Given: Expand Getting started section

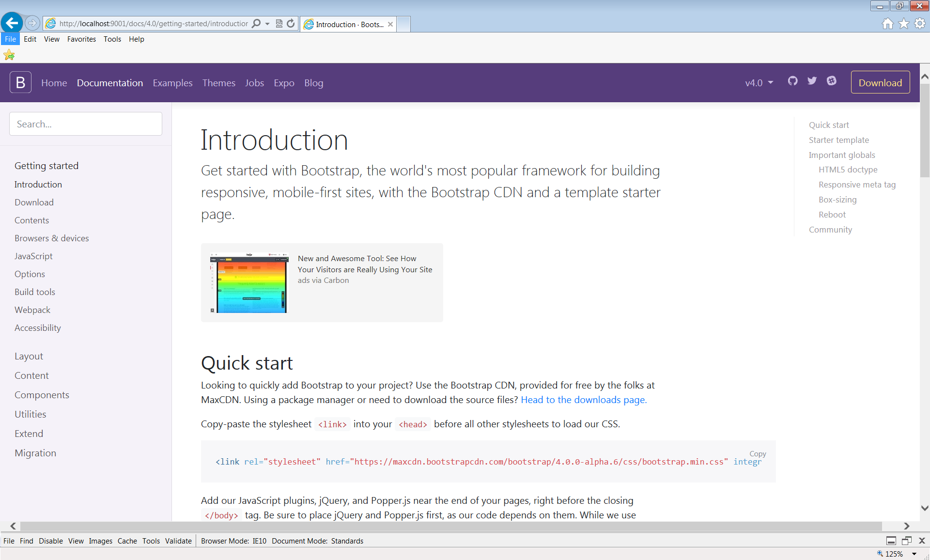Looking at the screenshot, I should (46, 166).
